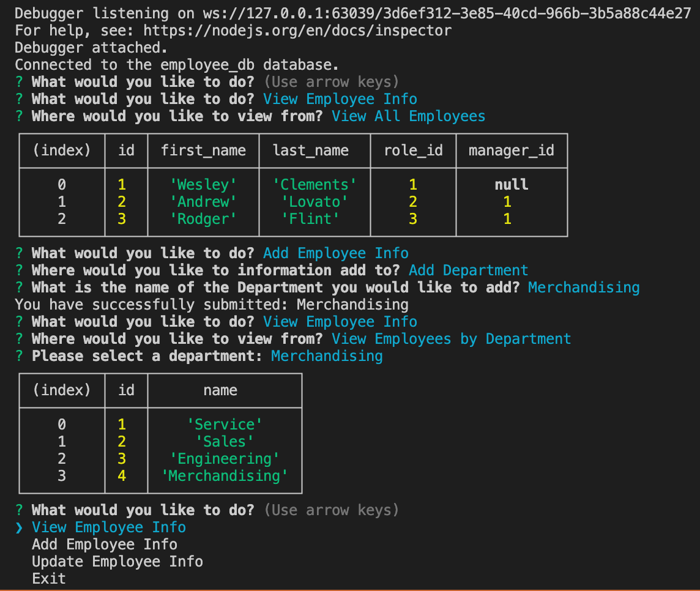Viewport: 700px width, 591px height.
Task: Click 'Lovato' in the last_name column
Action: pyautogui.click(x=315, y=202)
